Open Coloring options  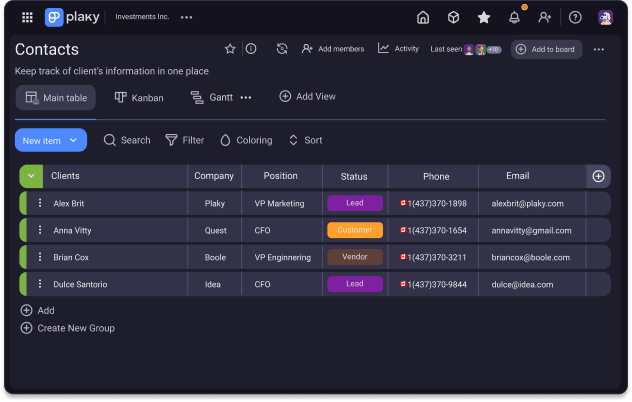click(246, 141)
